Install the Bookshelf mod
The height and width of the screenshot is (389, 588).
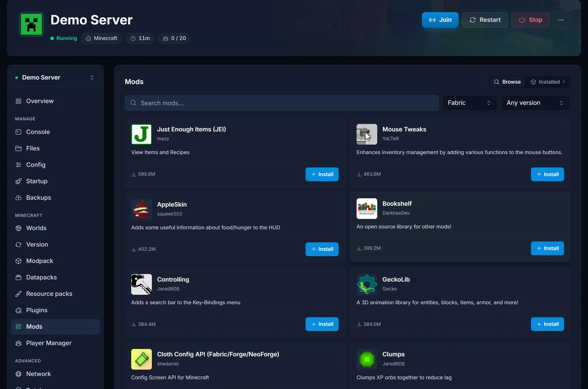pos(547,249)
